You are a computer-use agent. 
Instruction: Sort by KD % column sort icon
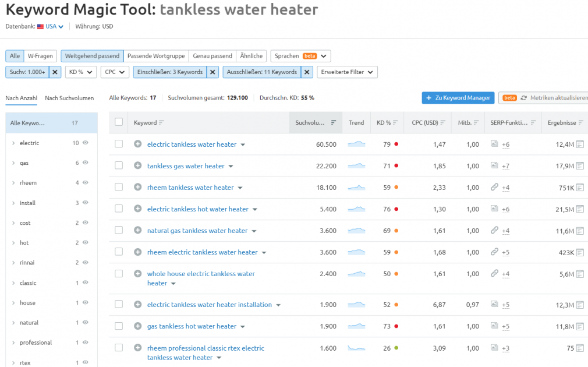point(395,123)
